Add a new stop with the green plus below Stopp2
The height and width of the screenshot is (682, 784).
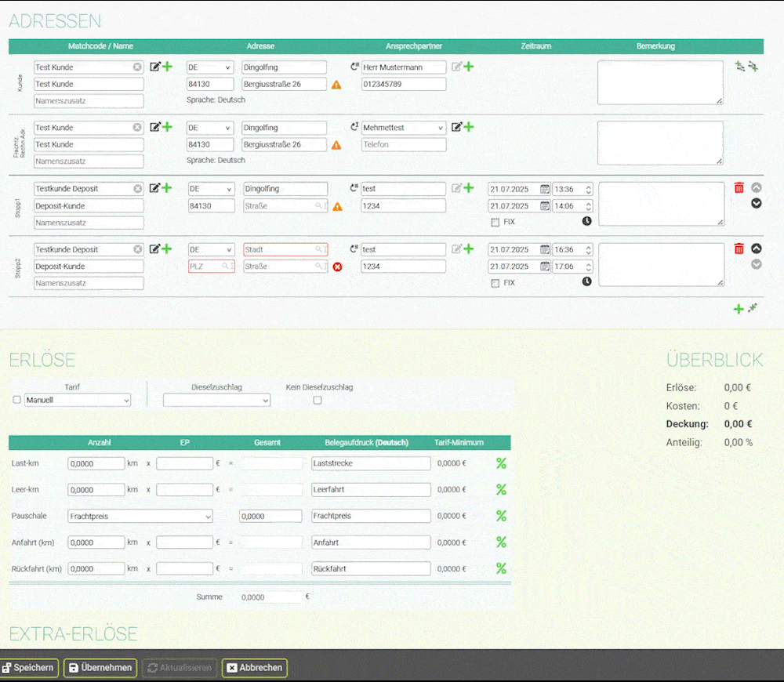[x=739, y=309]
